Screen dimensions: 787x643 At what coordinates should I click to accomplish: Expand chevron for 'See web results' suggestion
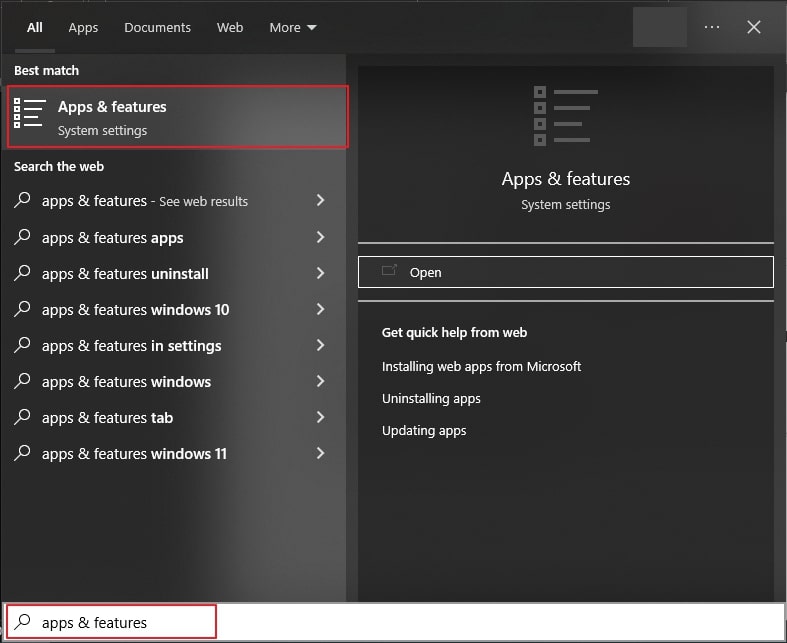tap(320, 200)
